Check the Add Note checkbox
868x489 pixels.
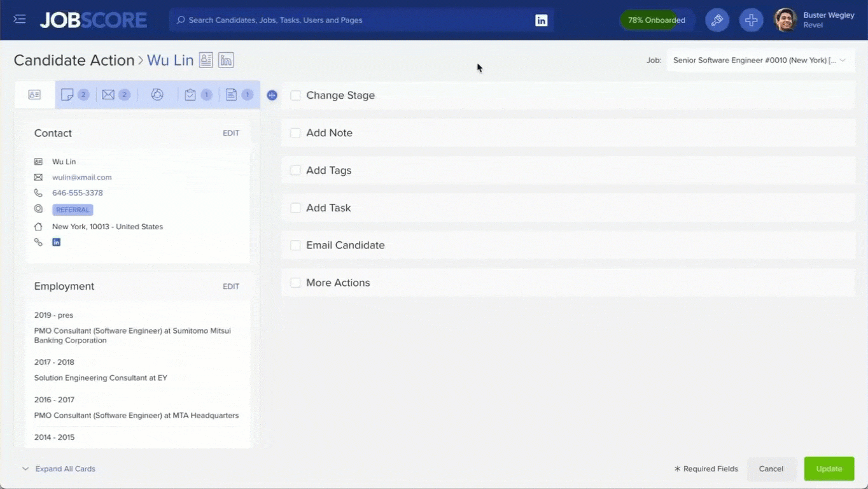click(295, 133)
